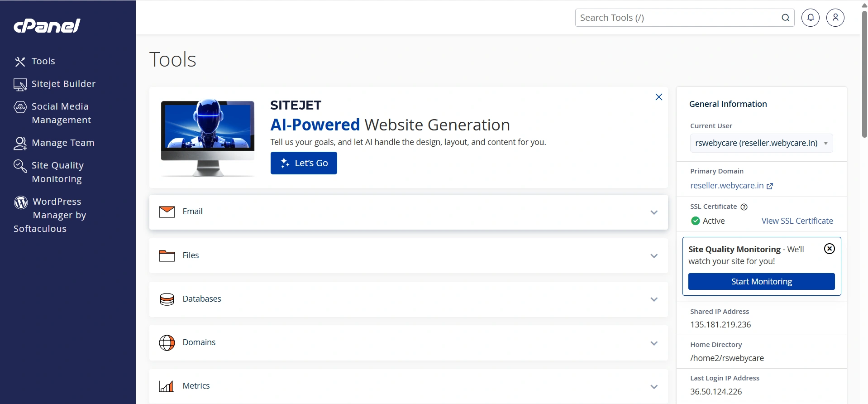Click the Site Quality Monitoring magnifier icon
The width and height of the screenshot is (868, 404).
click(20, 166)
